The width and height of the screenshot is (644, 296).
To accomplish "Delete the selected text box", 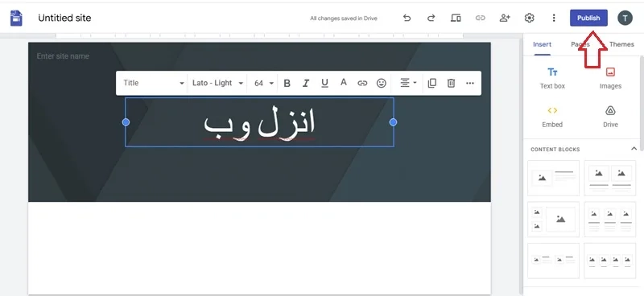I will point(451,84).
